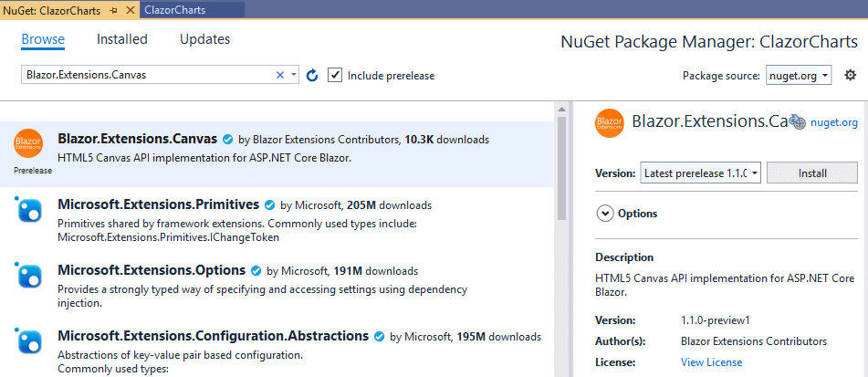
Task: Open NuGet settings gear icon
Action: click(850, 75)
